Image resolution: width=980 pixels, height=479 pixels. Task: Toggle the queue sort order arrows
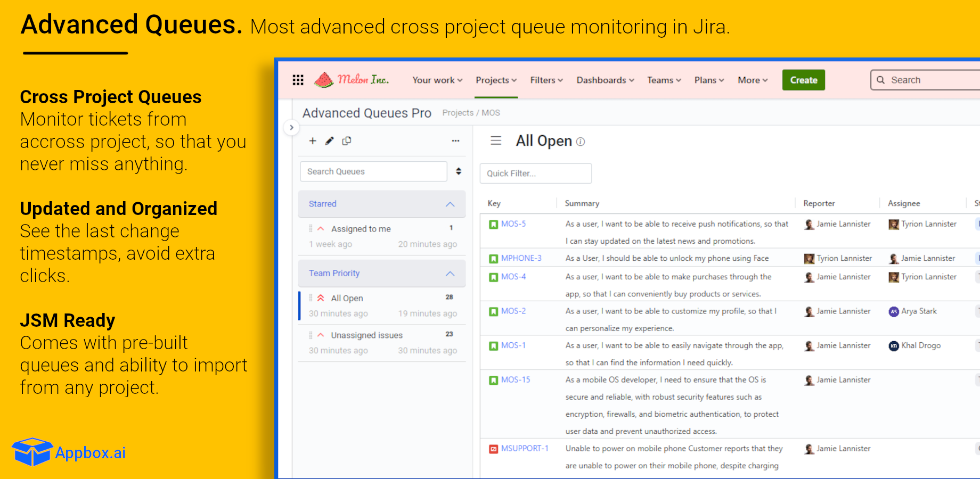coord(459,171)
